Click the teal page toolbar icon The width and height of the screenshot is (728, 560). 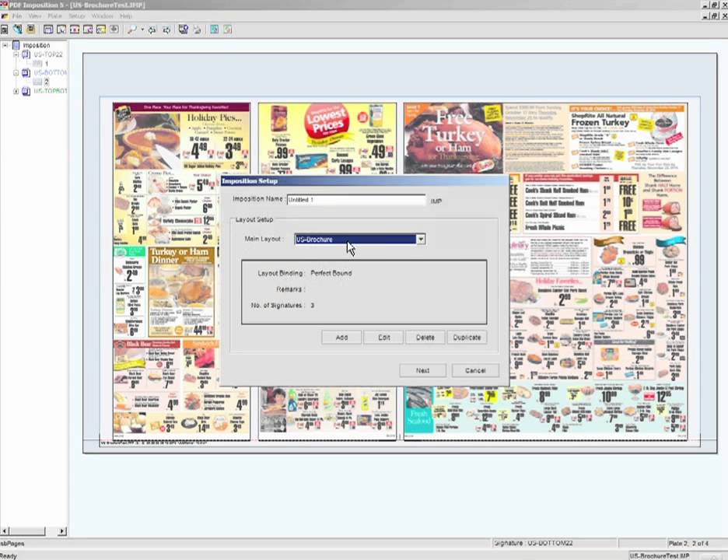[215, 30]
